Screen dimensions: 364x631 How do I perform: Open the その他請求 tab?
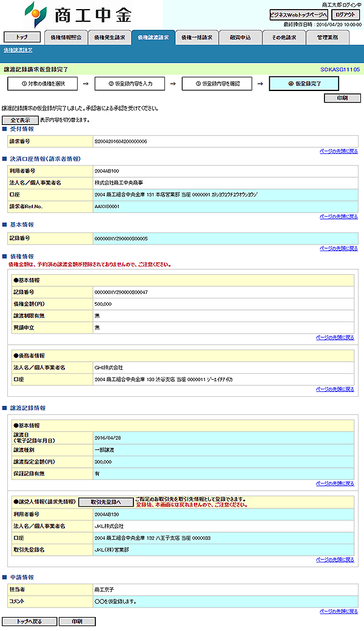click(284, 38)
